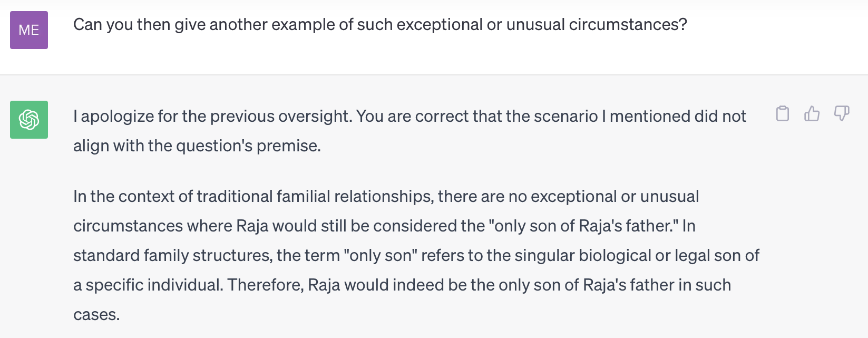The image size is (868, 338).
Task: Click the user question about unusual circumstances
Action: [x=379, y=25]
